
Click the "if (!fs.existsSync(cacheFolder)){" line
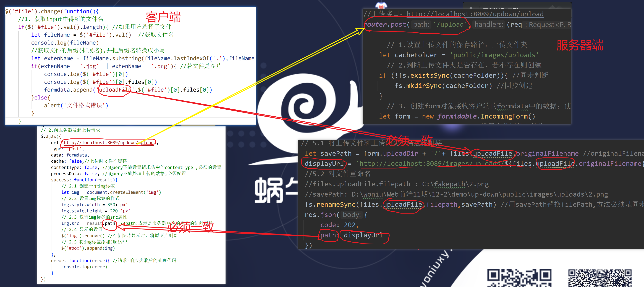pyautogui.click(x=444, y=75)
